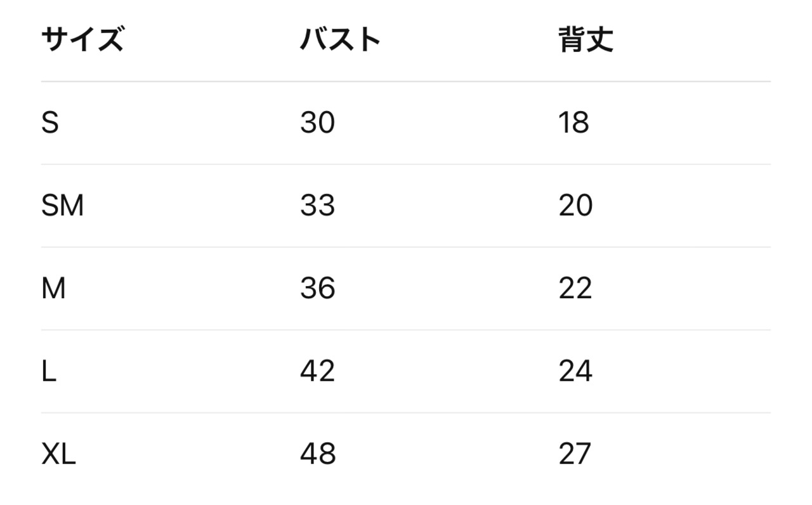Viewport: 812px width, 505px height.
Task: Click bust value 33 in SM row
Action: click(x=317, y=206)
